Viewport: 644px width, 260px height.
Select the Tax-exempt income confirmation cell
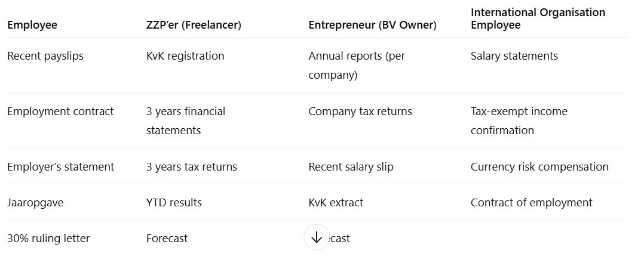click(x=519, y=120)
